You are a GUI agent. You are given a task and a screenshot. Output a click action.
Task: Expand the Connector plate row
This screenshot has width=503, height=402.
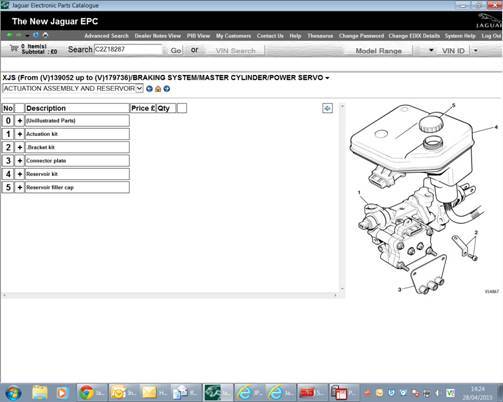(20, 161)
